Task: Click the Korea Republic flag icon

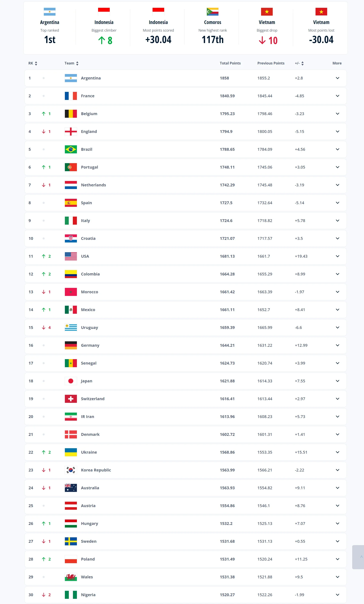Action: (x=71, y=470)
